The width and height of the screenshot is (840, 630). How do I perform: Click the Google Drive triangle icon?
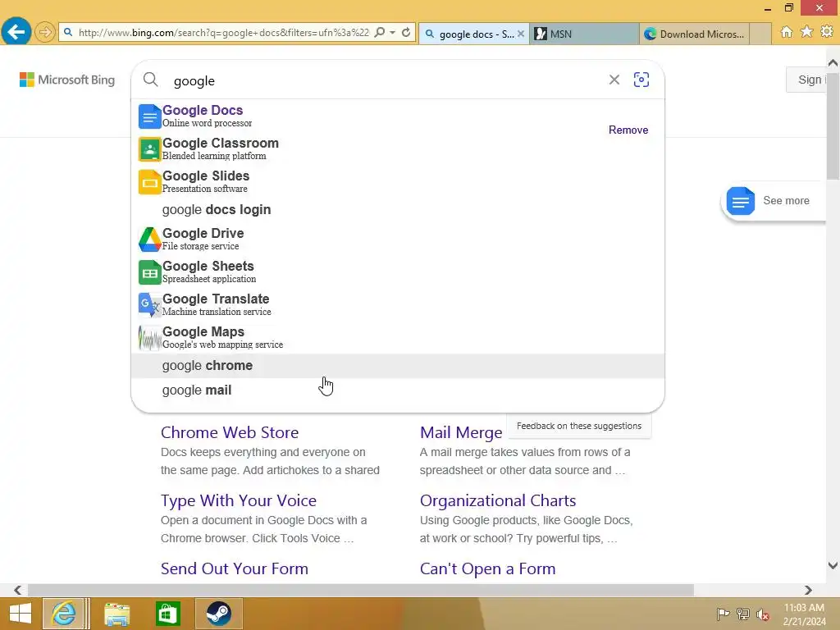click(x=149, y=240)
